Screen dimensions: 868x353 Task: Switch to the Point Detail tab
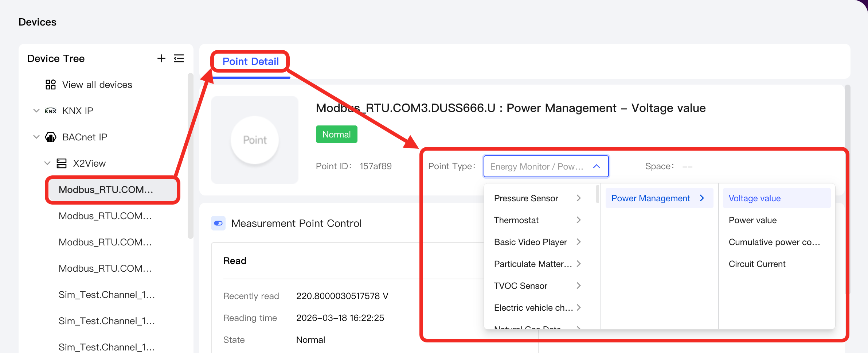coord(250,61)
